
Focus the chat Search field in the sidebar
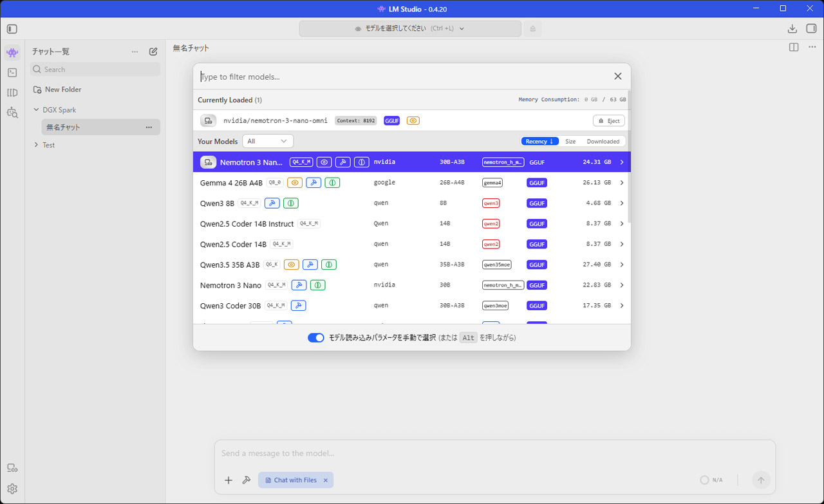click(x=95, y=70)
